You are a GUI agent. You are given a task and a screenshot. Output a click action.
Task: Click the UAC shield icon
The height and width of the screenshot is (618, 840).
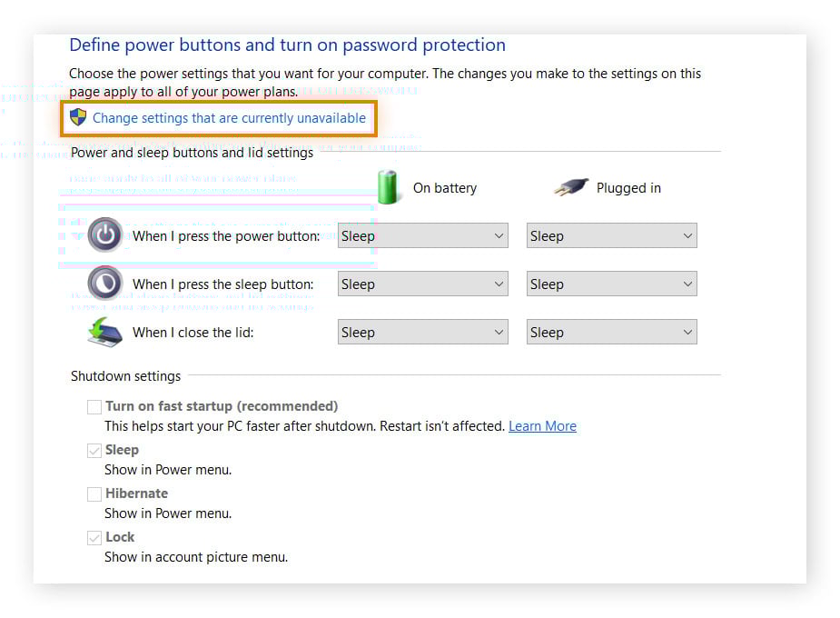click(78, 117)
